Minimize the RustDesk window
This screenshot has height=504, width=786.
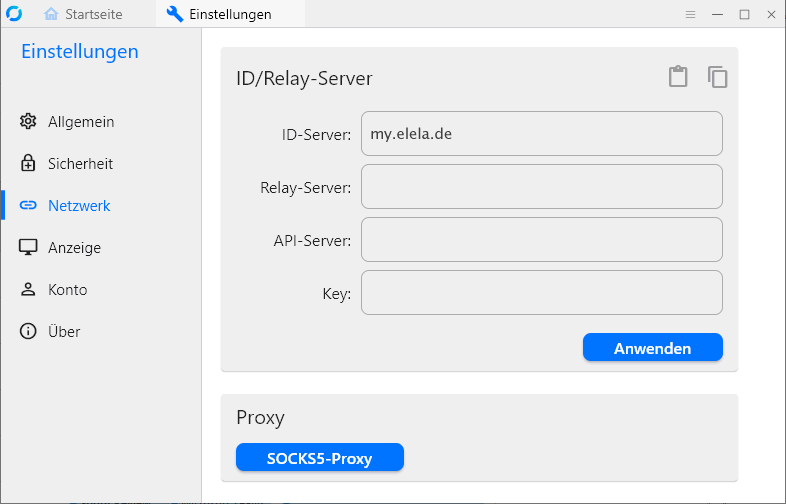point(717,14)
